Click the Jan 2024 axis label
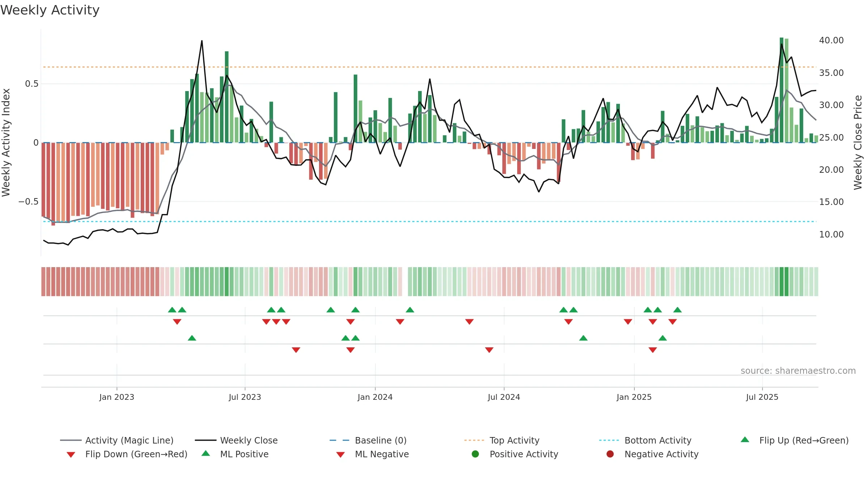 (375, 397)
